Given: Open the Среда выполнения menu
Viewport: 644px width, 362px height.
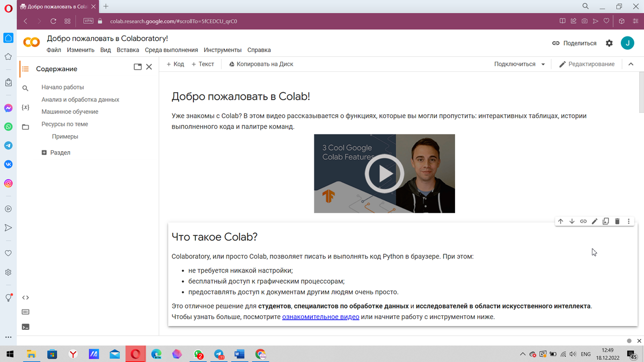Looking at the screenshot, I should point(171,50).
